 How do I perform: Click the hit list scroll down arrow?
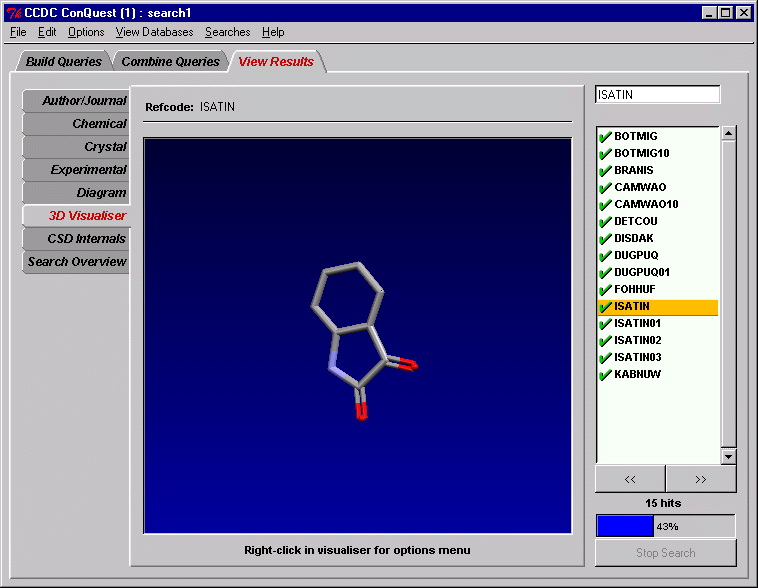pyautogui.click(x=729, y=456)
